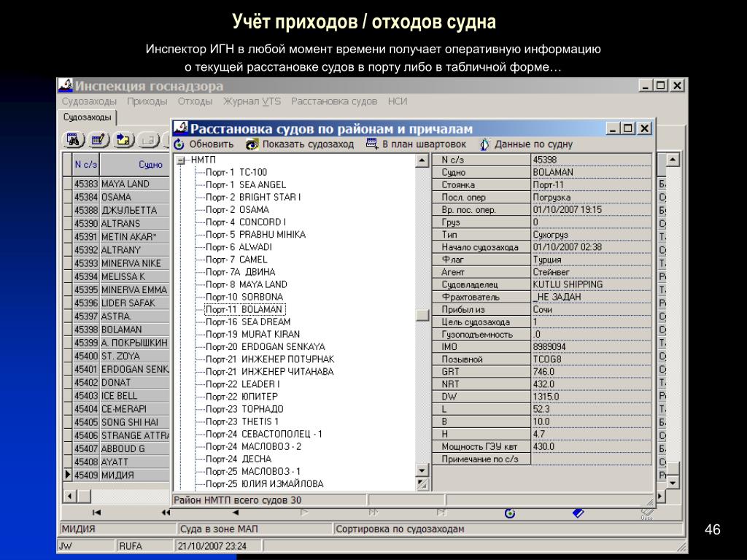Click the N с/з column header in table
Image resolution: width=747 pixels, height=560 pixels.
point(86,164)
